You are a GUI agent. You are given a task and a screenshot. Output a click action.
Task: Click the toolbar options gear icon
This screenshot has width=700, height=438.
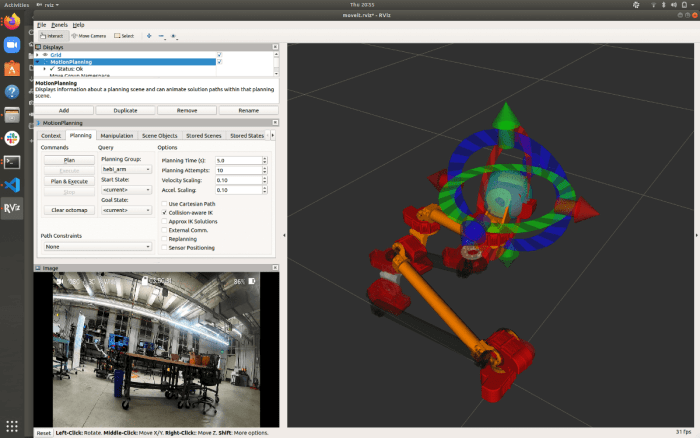(174, 36)
